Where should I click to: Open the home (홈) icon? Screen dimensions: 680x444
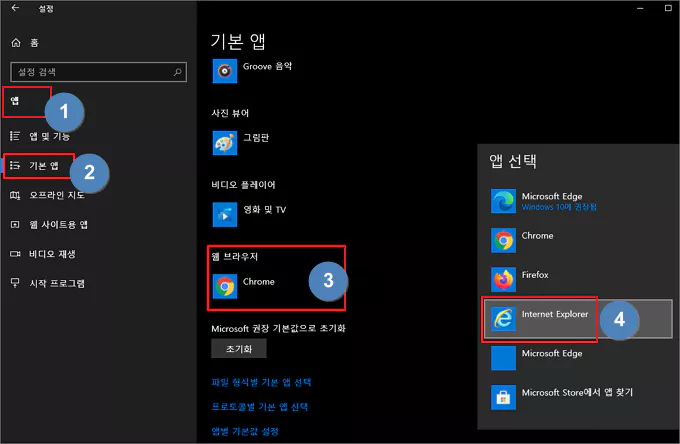(x=16, y=42)
